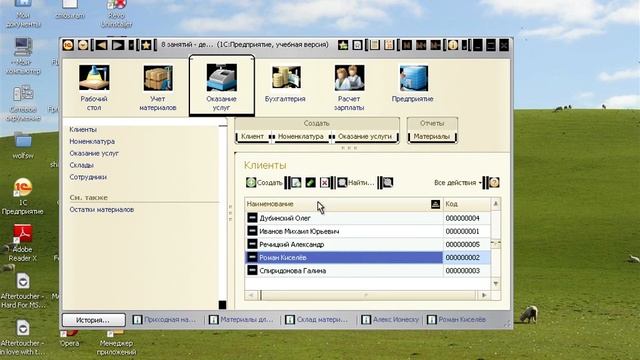Click the Найти... search button
Viewport: 640px width, 360px height.
(355, 182)
